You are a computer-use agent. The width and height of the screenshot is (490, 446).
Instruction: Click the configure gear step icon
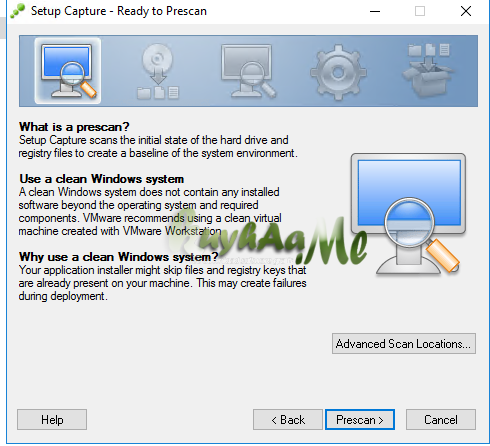pyautogui.click(x=338, y=72)
